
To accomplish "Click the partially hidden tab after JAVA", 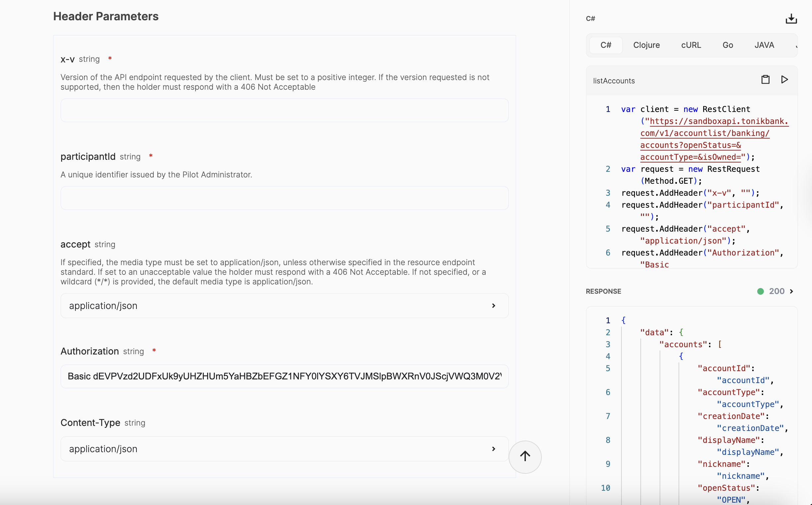I will (796, 45).
